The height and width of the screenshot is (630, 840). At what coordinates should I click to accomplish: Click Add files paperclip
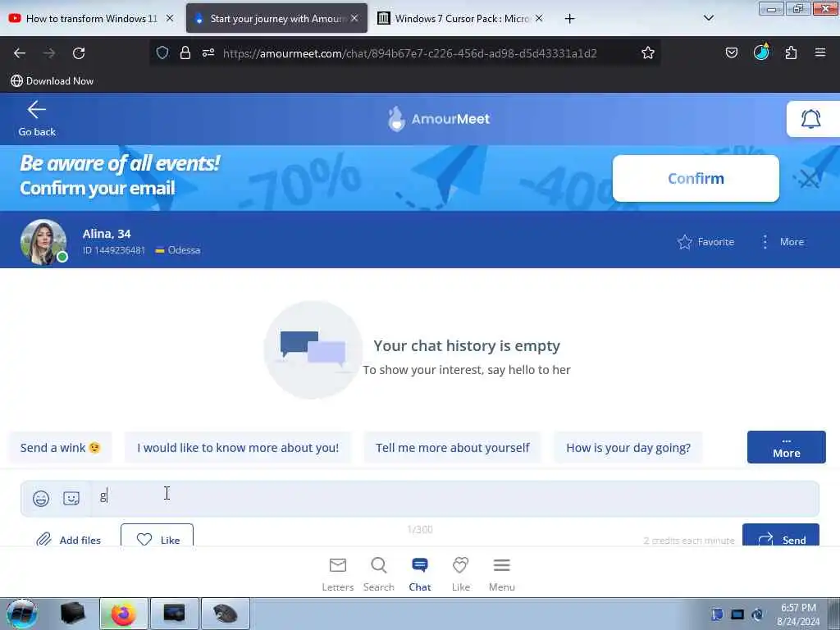coord(68,540)
